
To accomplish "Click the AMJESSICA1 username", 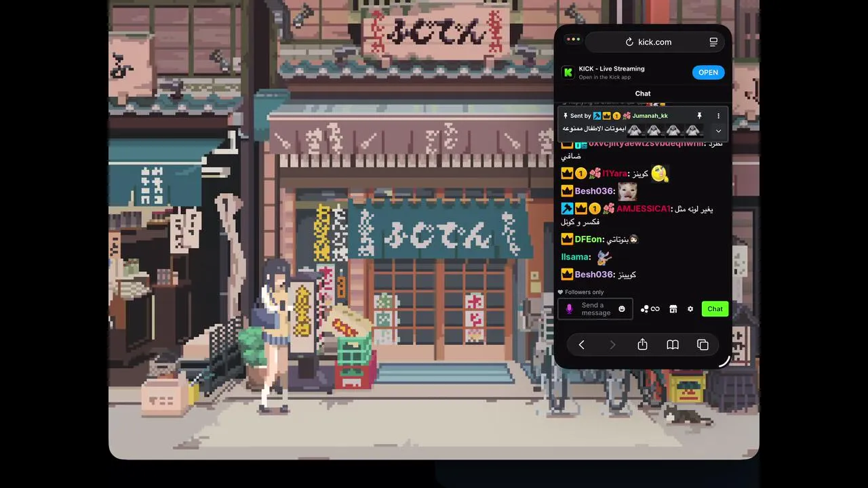I will [643, 209].
